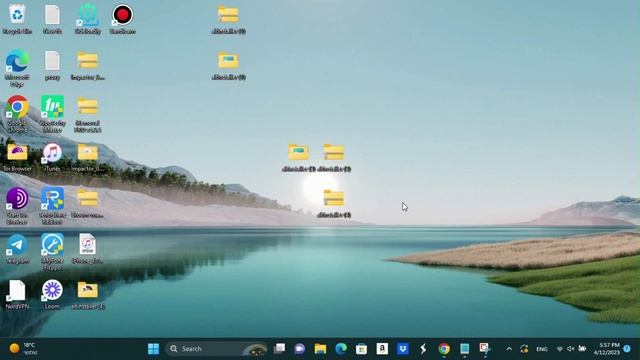Screen dimensions: 640x360
Task: Click the muted volume tray icon
Action: tap(571, 349)
